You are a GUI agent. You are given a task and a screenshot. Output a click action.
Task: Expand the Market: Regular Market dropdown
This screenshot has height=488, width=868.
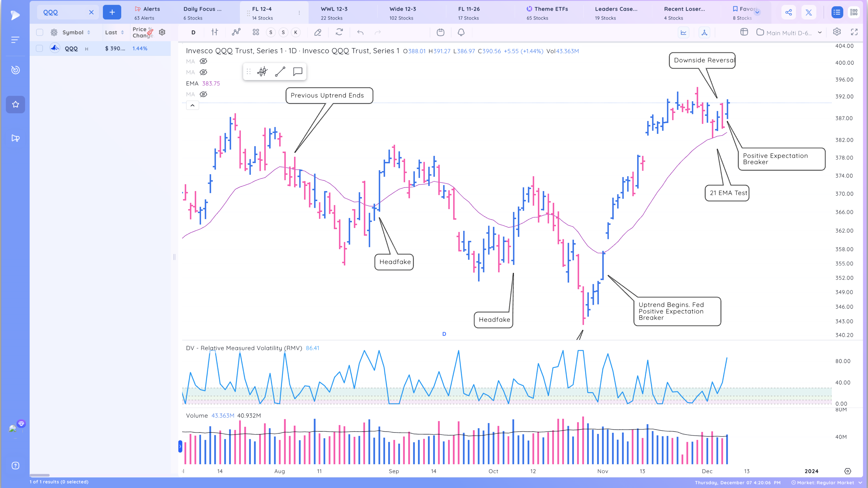[x=827, y=483]
